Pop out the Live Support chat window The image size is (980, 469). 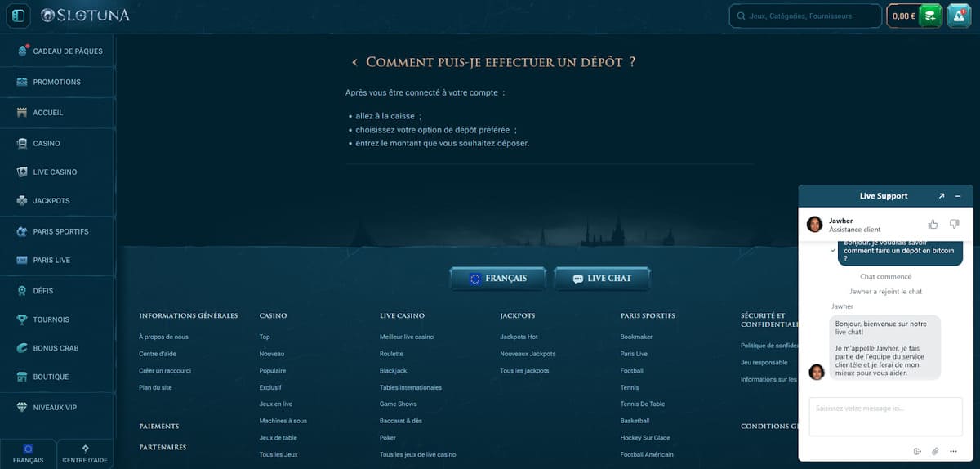[942, 196]
